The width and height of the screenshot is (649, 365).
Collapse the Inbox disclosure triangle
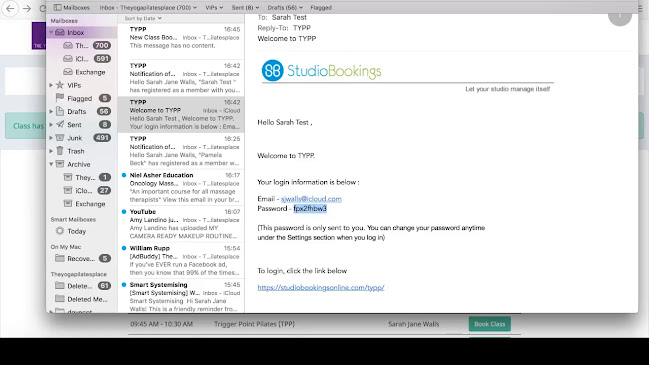pyautogui.click(x=51, y=32)
